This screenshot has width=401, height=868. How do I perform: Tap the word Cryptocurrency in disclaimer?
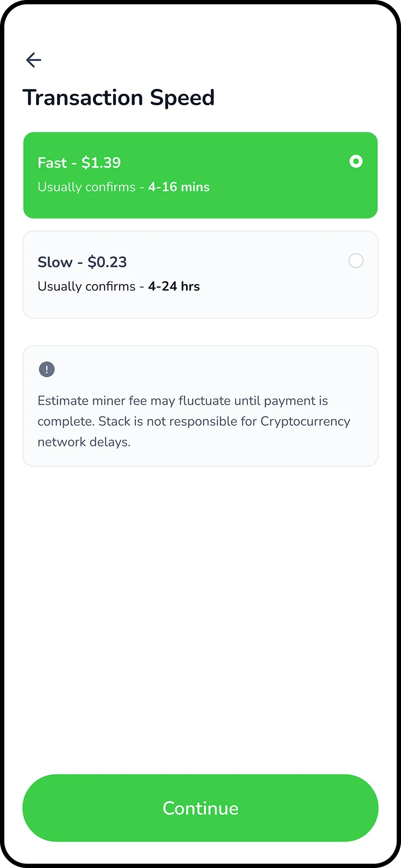[x=306, y=421]
